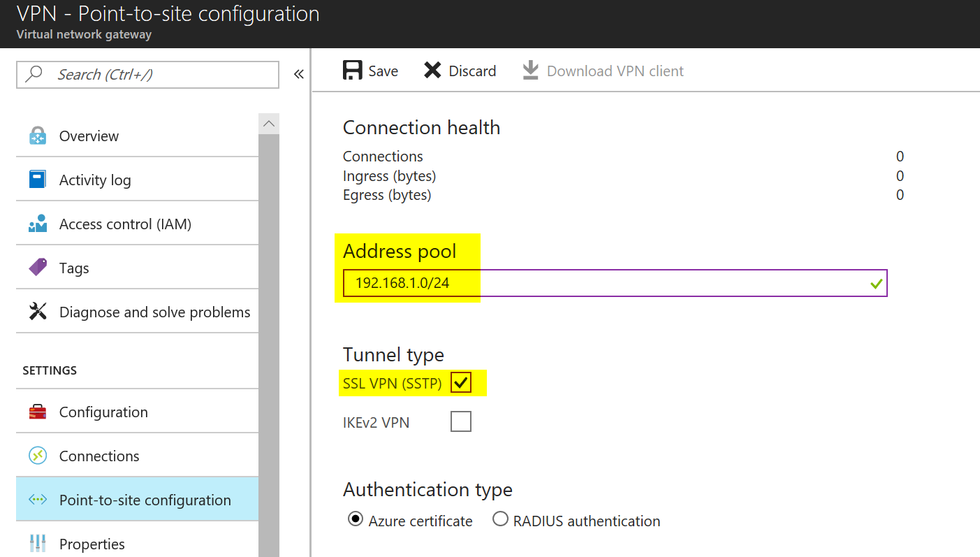The width and height of the screenshot is (980, 557).
Task: Click the sidebar scrollbar up arrow
Action: (269, 124)
